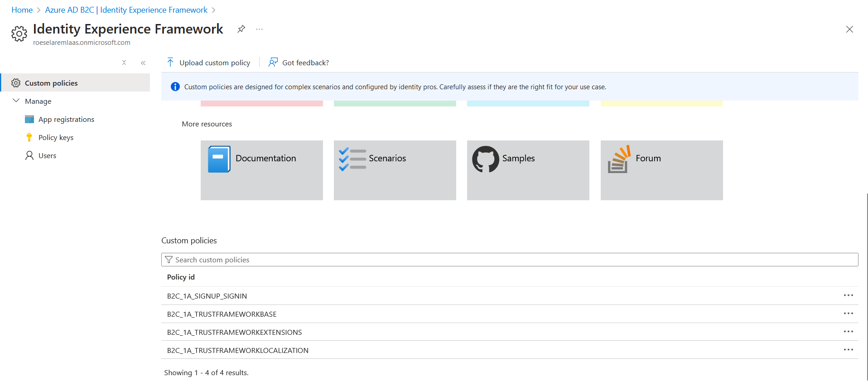Close the Identity Experience Framework blade
Viewport: 868px width, 391px height.
(849, 29)
